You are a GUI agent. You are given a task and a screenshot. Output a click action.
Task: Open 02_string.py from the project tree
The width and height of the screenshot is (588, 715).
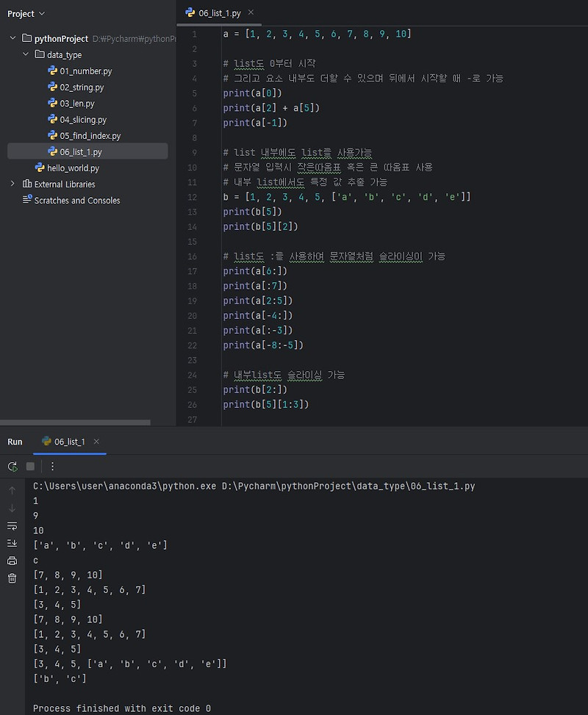coord(79,87)
